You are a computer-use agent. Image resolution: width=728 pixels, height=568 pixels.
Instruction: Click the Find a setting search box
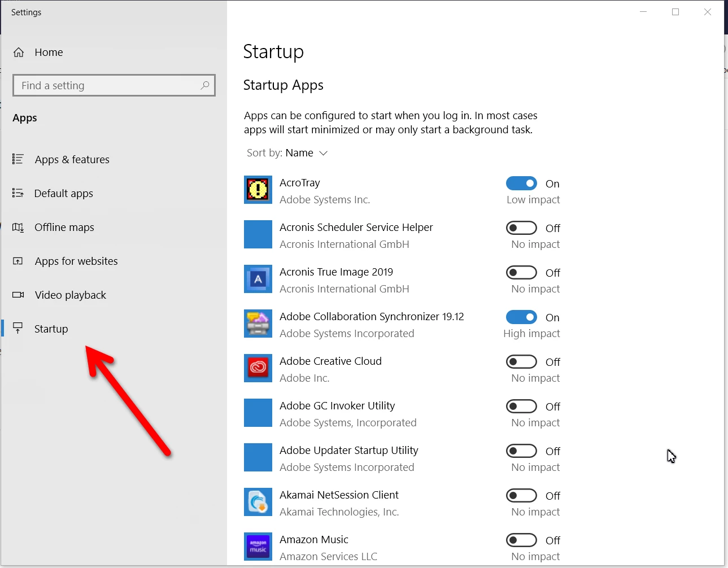click(x=114, y=85)
